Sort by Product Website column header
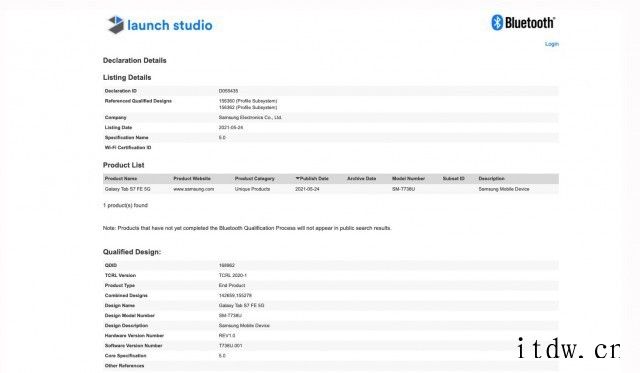The image size is (640, 373). pos(192,179)
